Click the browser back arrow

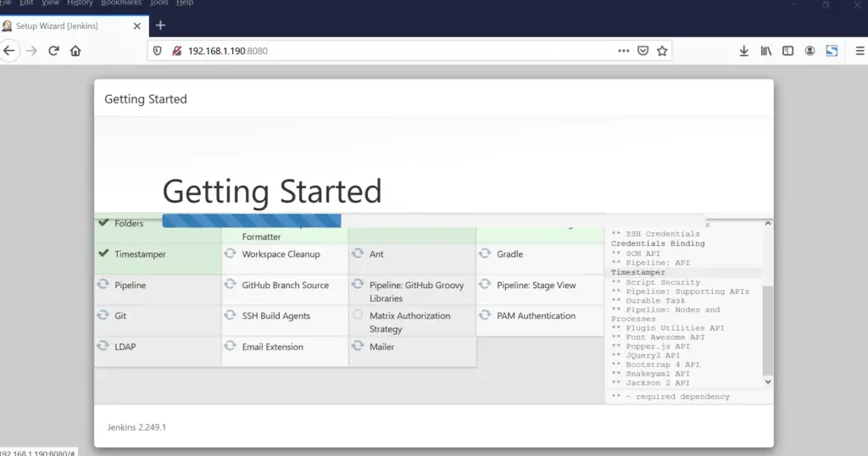[x=9, y=51]
